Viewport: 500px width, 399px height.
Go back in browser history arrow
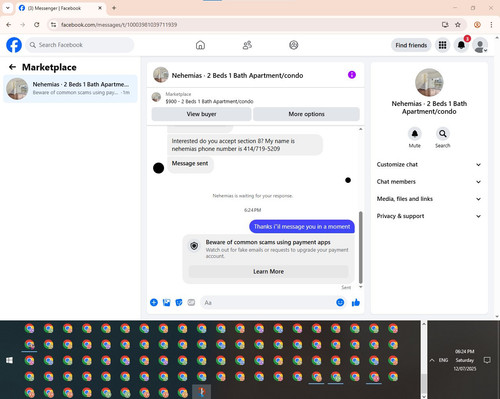(x=9, y=25)
